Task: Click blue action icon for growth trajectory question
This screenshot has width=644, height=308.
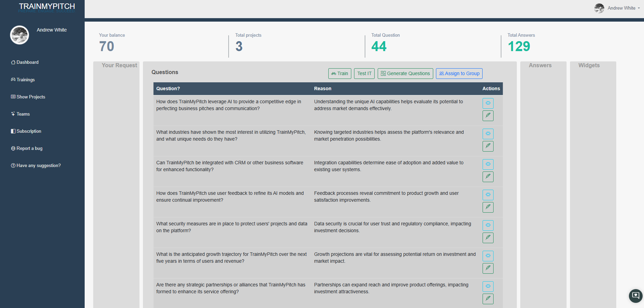Action: 488,256
